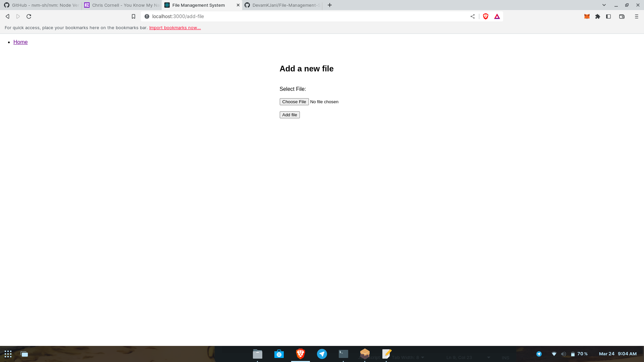The height and width of the screenshot is (362, 644).
Task: Reload the page
Action: [29, 16]
